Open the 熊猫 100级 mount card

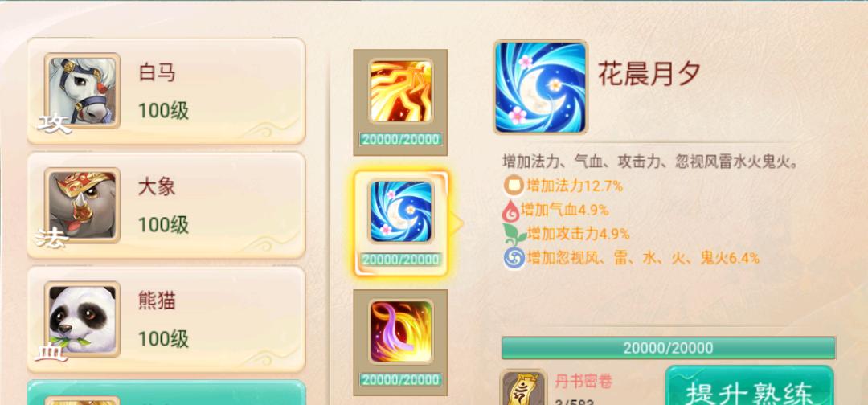(x=166, y=320)
